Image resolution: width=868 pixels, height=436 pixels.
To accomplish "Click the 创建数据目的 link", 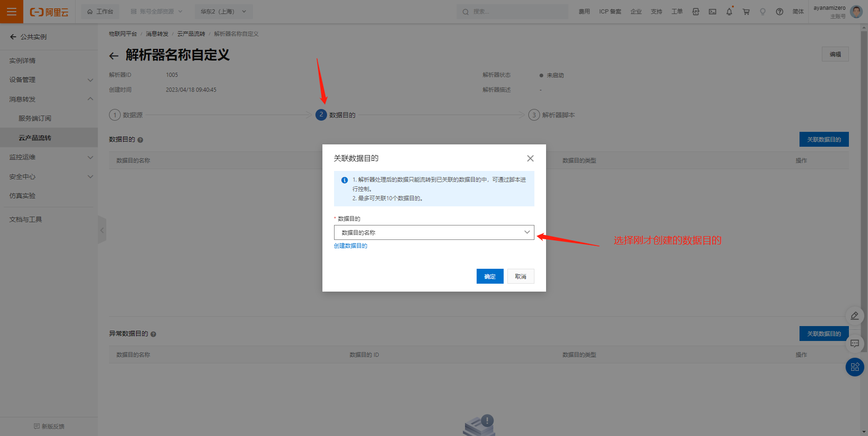I will click(x=350, y=246).
